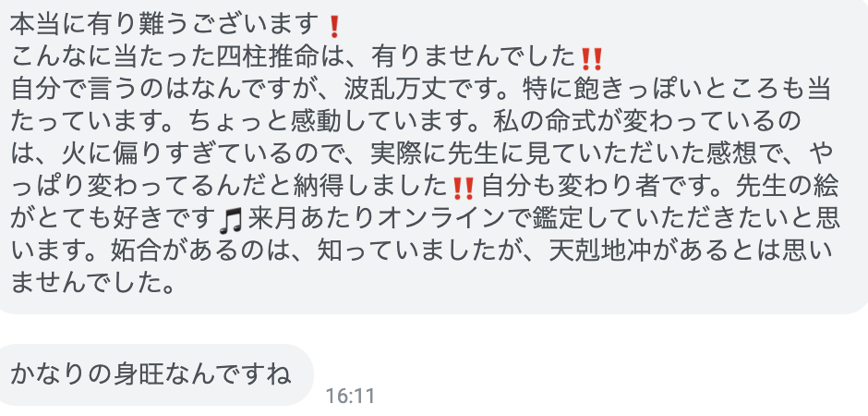Click the music note emoji after 好きです
The width and height of the screenshot is (868, 416).
pyautogui.click(x=231, y=221)
